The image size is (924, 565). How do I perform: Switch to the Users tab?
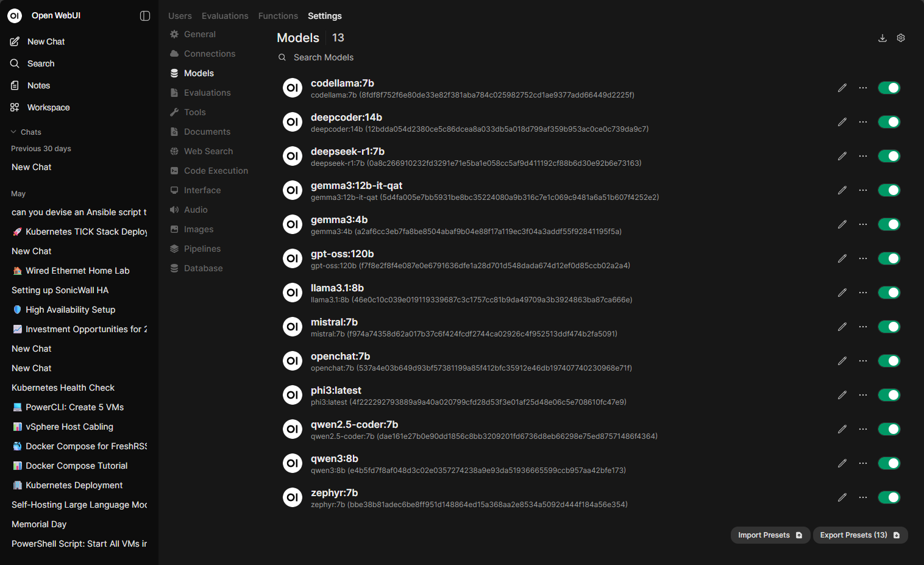point(180,16)
